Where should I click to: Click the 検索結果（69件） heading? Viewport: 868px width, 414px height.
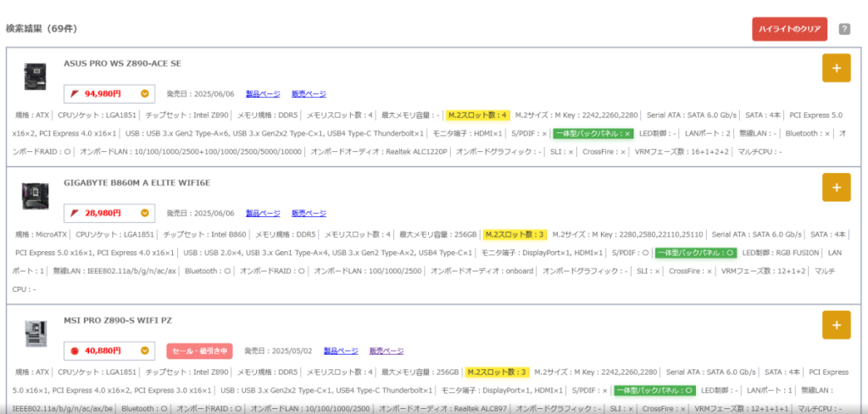42,29
